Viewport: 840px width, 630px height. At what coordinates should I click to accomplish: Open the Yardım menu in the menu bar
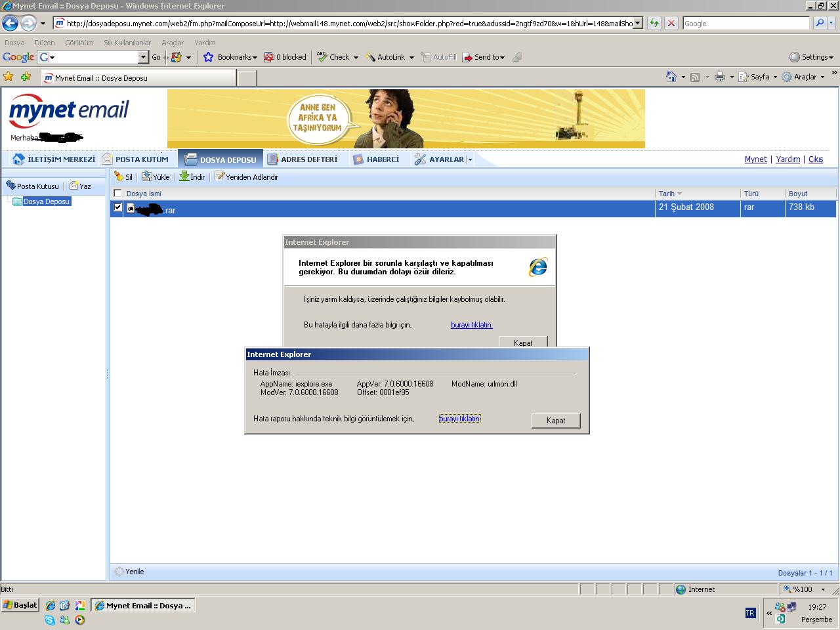click(205, 43)
